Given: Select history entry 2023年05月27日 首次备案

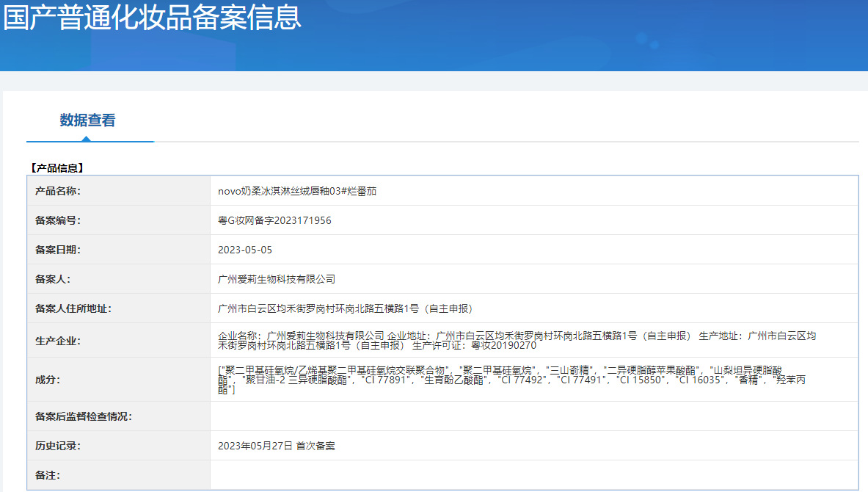Looking at the screenshot, I should tap(276, 446).
